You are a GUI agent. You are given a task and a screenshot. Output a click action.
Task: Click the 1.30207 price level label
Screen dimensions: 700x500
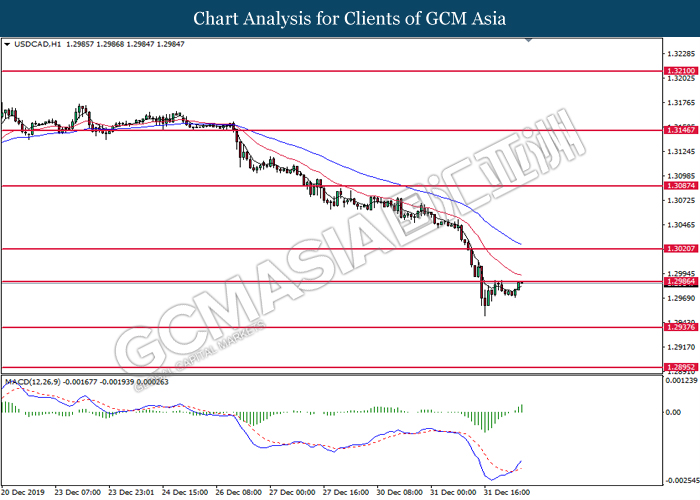[681, 248]
